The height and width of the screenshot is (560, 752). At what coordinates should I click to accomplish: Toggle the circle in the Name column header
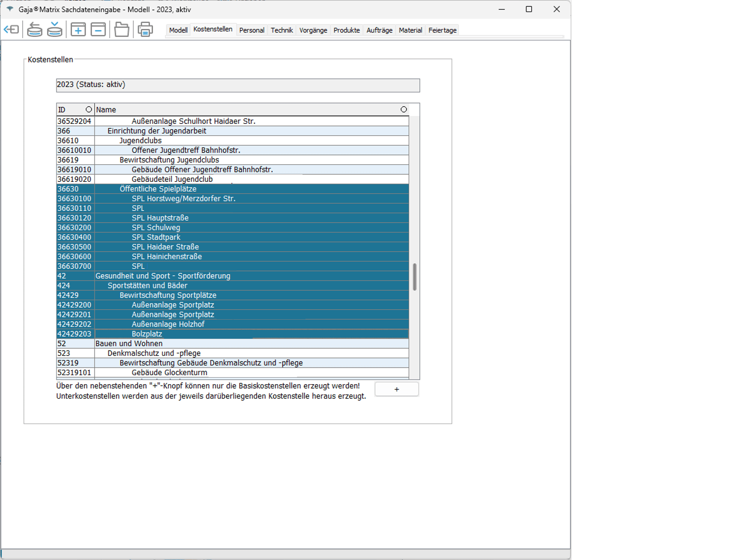pyautogui.click(x=403, y=109)
